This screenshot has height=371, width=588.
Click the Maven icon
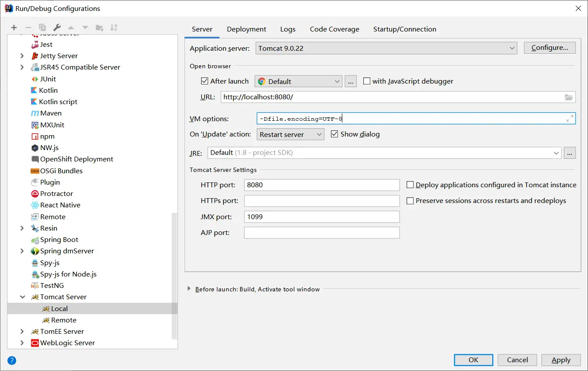point(35,113)
